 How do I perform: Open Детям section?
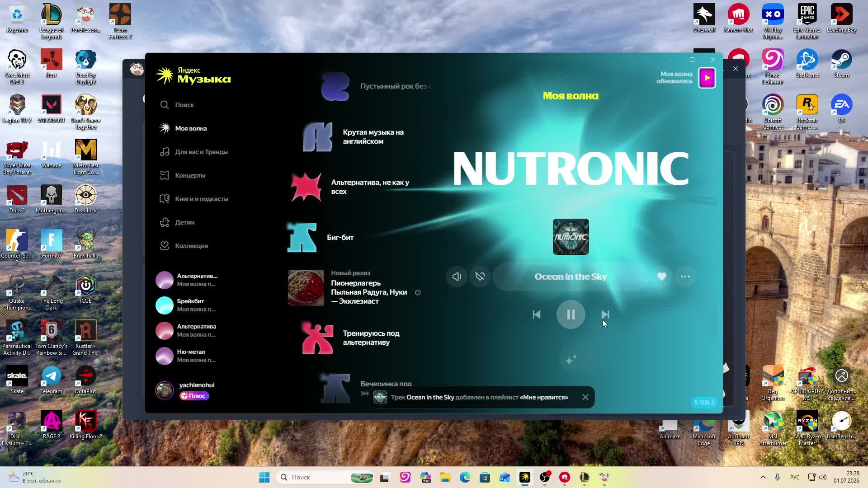click(x=177, y=222)
